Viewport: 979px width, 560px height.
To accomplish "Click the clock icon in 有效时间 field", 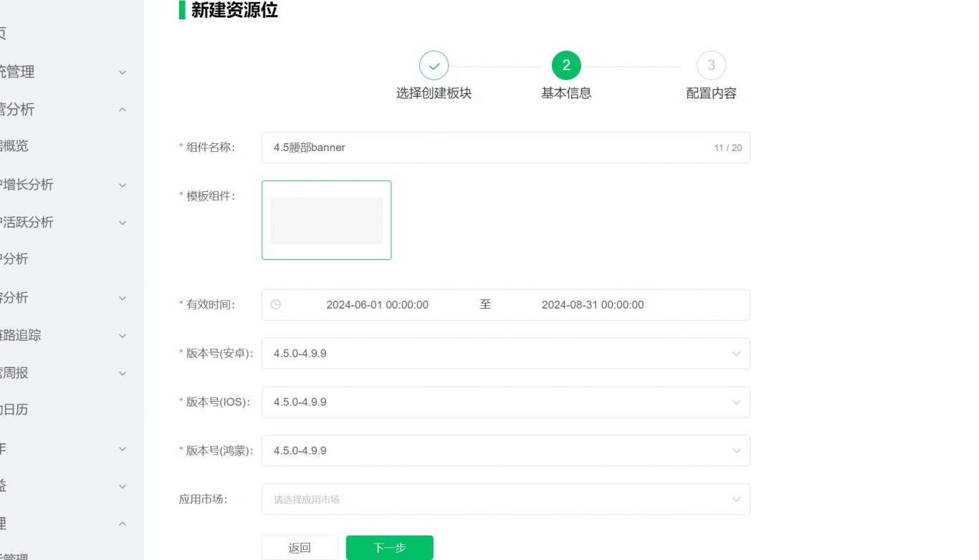I will [x=276, y=304].
